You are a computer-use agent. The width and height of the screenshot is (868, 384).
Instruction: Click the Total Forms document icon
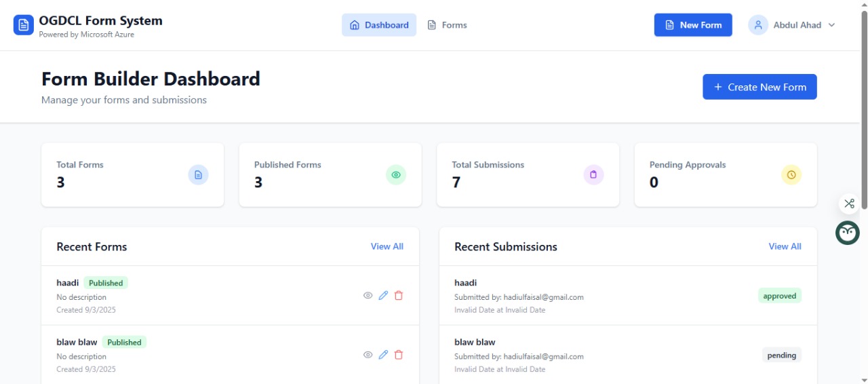(198, 175)
